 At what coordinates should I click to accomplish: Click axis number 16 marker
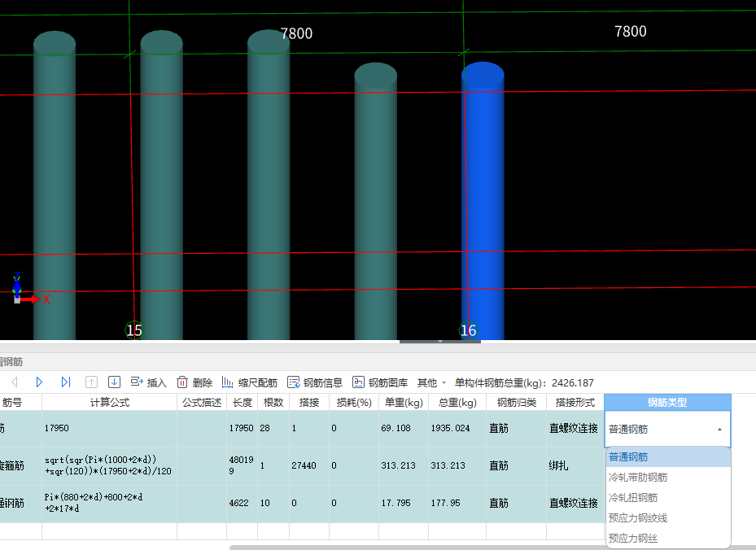(468, 330)
